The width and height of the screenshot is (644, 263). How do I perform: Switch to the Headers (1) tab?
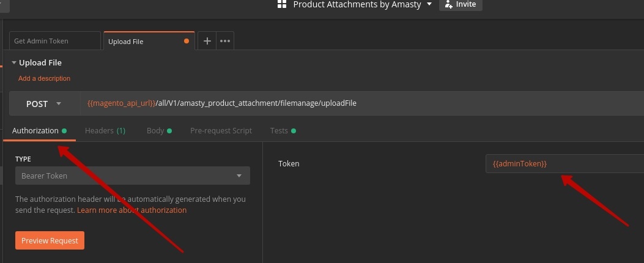pyautogui.click(x=105, y=131)
